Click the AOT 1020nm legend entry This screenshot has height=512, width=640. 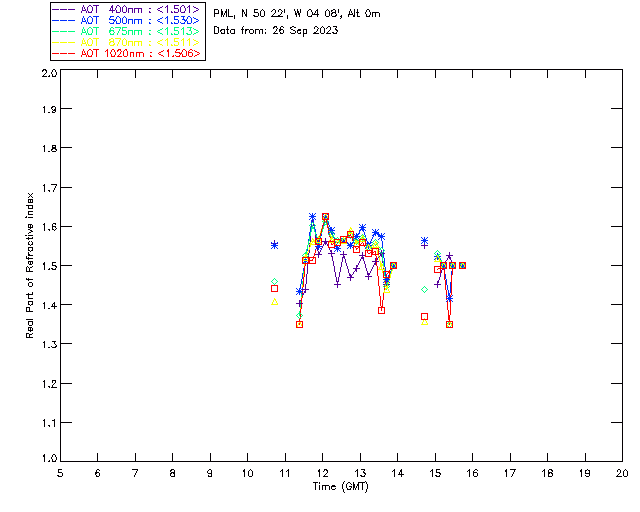pyautogui.click(x=127, y=53)
